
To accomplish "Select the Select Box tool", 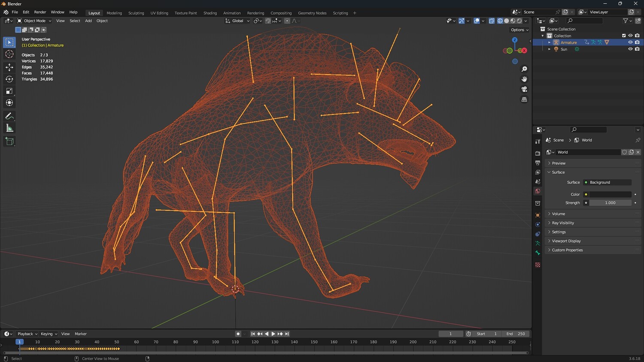I will pos(9,42).
